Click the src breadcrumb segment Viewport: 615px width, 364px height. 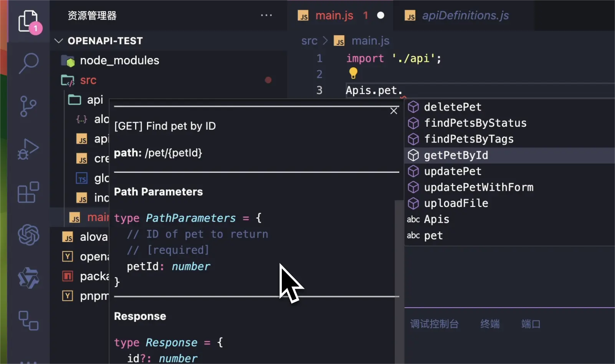pyautogui.click(x=309, y=41)
